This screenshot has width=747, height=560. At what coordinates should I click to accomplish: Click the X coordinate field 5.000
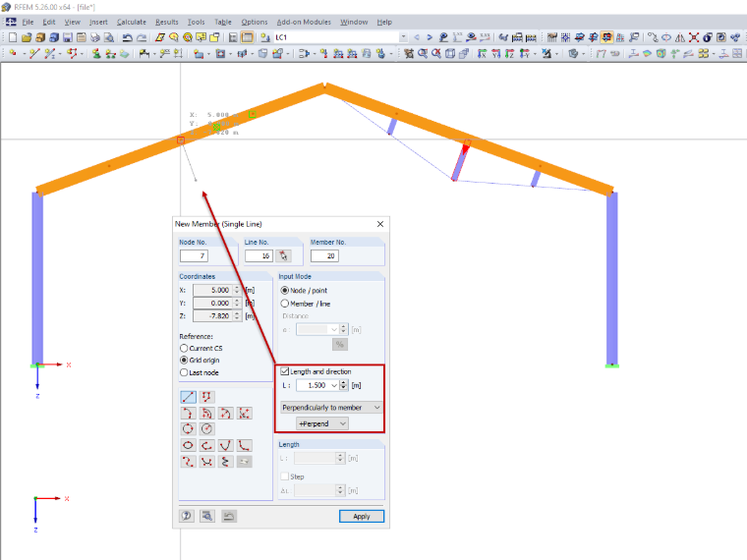tap(212, 290)
